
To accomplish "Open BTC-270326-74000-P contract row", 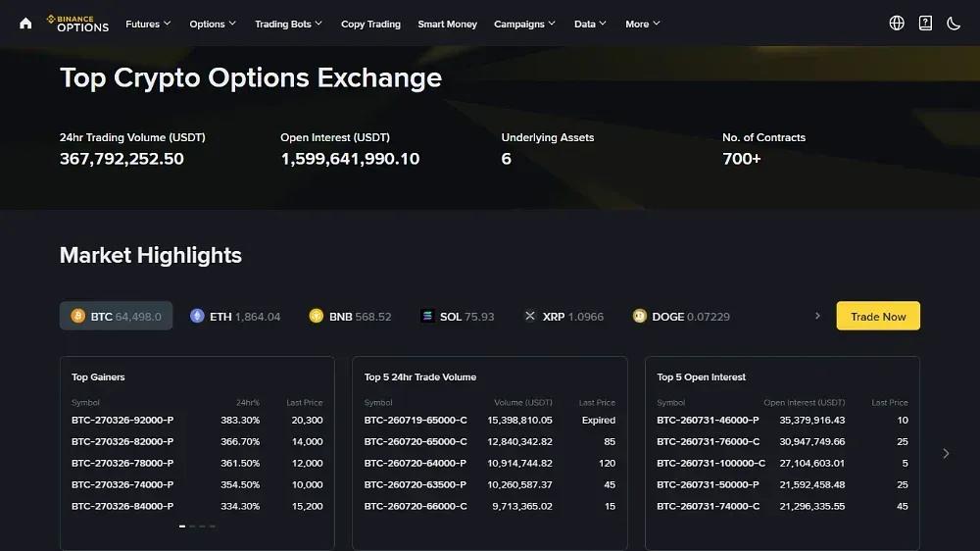I will (197, 484).
